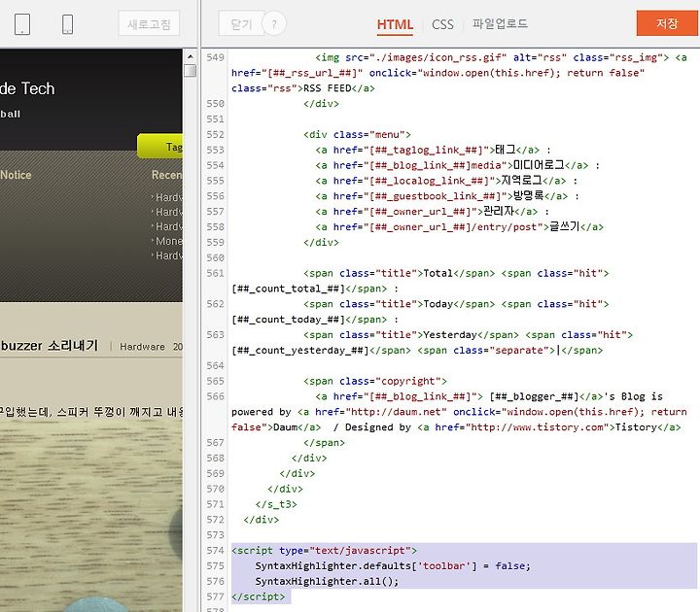Viewport: 700px width, 612px height.
Task: Click the 닫기 close button
Action: (x=241, y=23)
